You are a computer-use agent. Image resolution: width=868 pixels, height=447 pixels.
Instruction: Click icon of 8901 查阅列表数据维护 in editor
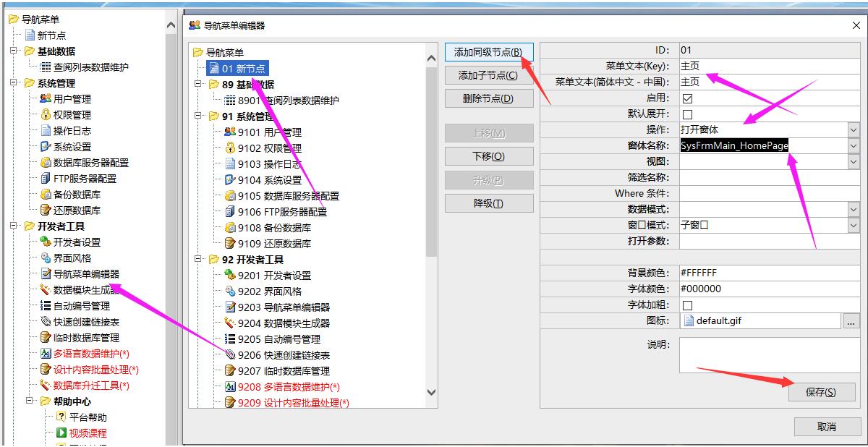click(230, 101)
